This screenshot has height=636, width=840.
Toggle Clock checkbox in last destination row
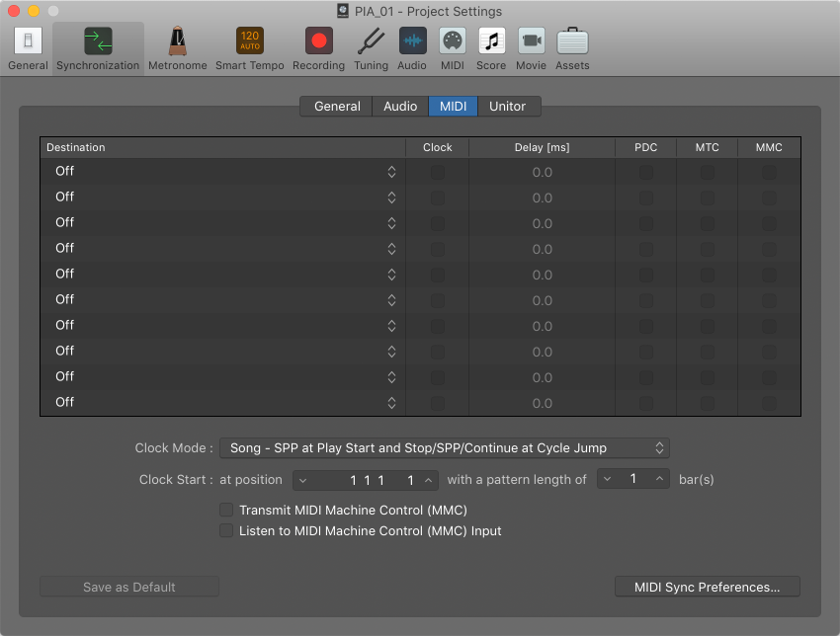438,403
